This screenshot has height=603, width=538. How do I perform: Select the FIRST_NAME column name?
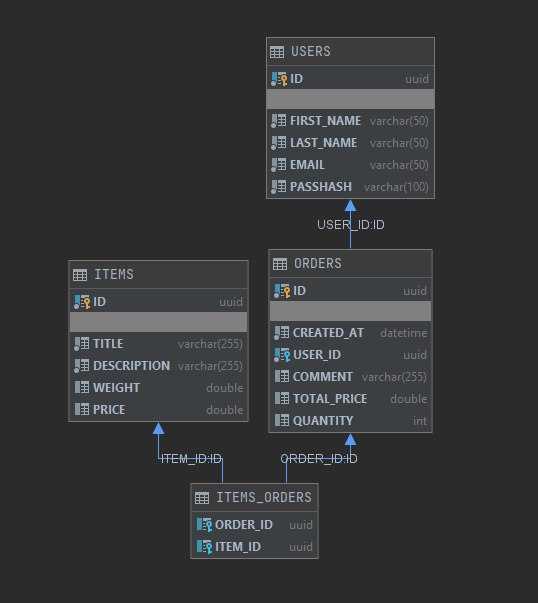point(325,121)
